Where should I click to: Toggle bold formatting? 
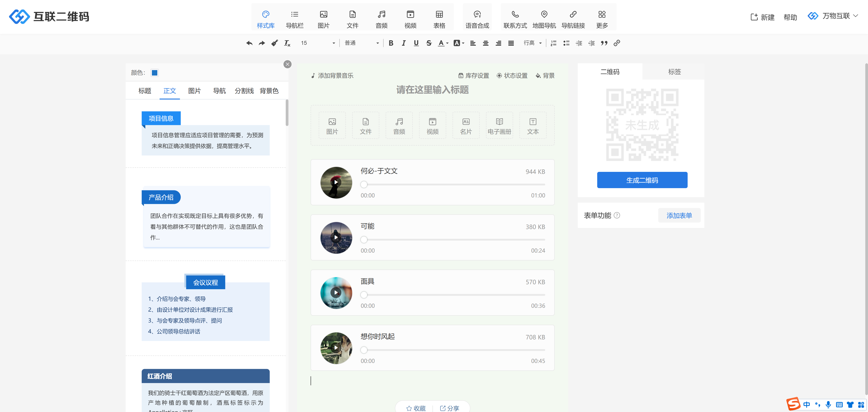click(x=391, y=43)
